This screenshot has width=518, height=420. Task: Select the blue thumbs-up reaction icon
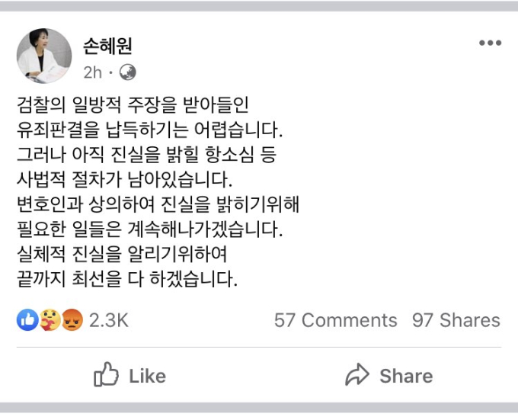[x=27, y=320]
